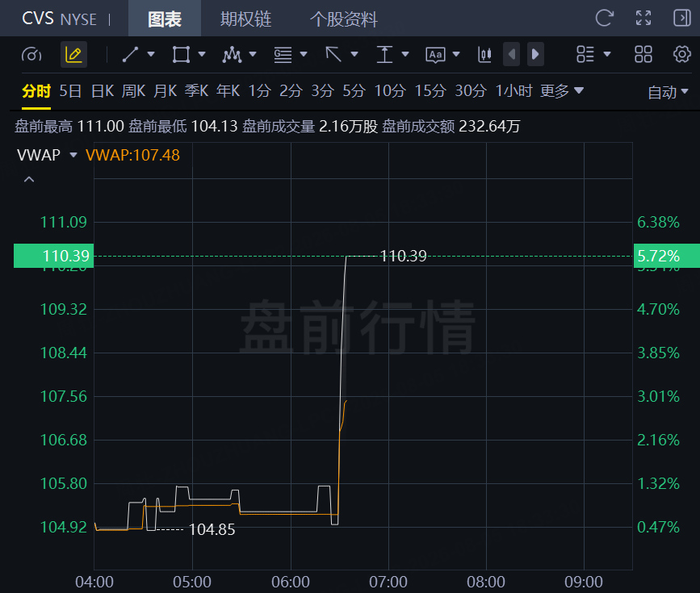Select the 1分 timeframe

(x=260, y=91)
